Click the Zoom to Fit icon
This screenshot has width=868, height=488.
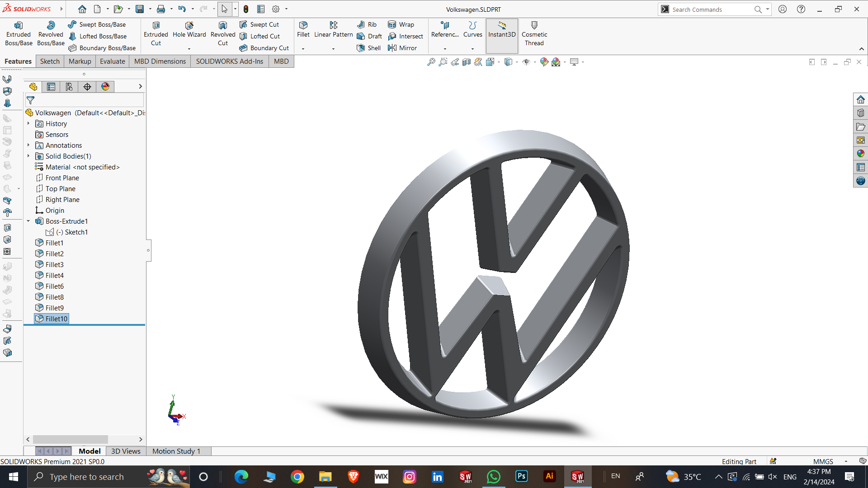(431, 62)
